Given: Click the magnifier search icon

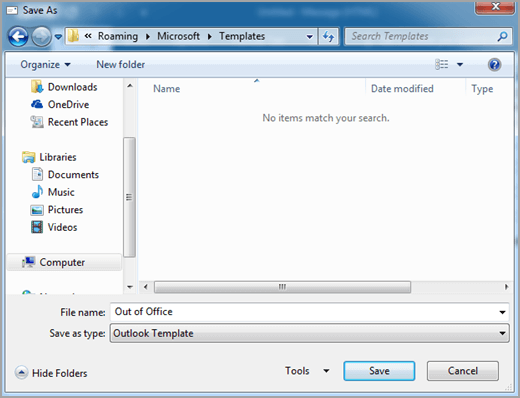Looking at the screenshot, I should click(503, 36).
